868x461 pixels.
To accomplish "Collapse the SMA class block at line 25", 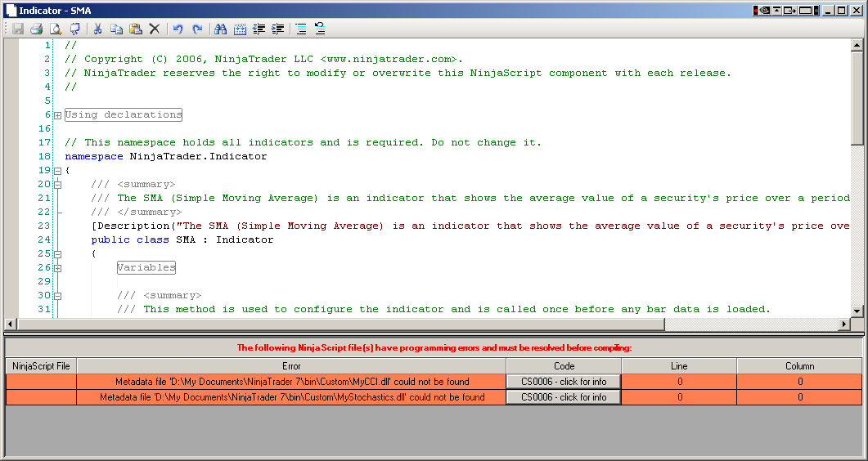I will pyautogui.click(x=57, y=254).
